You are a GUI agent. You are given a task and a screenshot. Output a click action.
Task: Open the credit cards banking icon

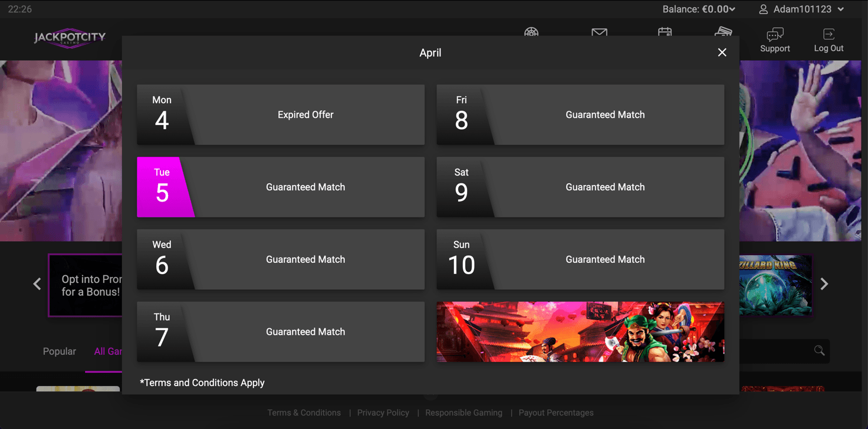[x=724, y=31]
